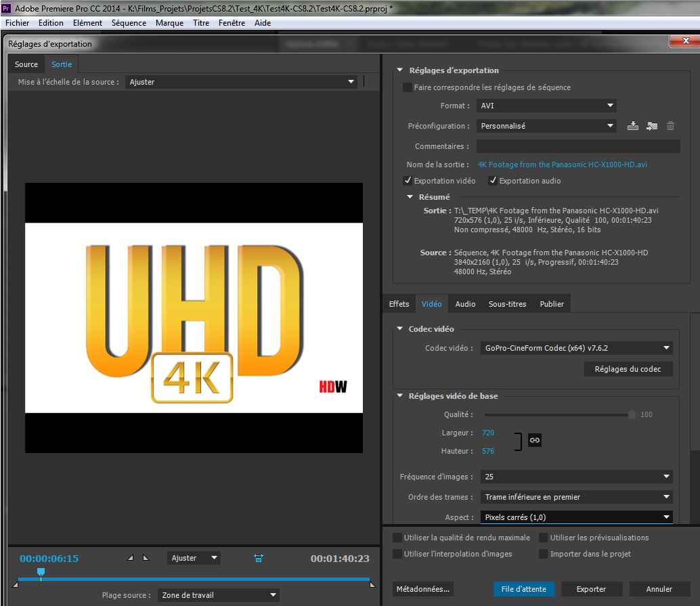This screenshot has width=700, height=606.
Task: Open the zoom level Ajuster dropdown
Action: 194,558
